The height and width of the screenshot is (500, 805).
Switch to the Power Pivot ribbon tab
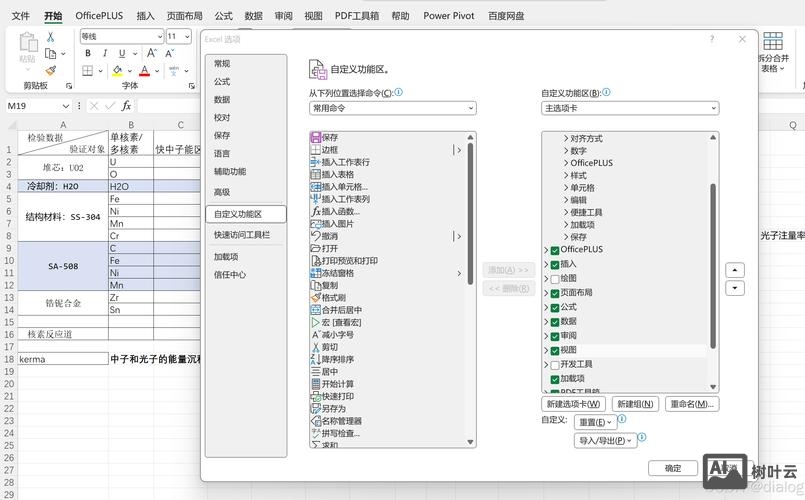(449, 16)
